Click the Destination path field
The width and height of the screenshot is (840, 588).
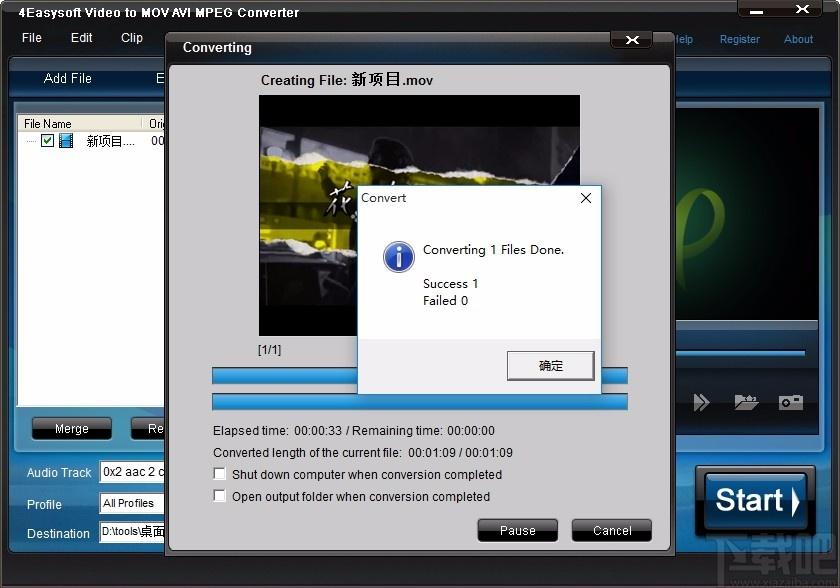132,532
